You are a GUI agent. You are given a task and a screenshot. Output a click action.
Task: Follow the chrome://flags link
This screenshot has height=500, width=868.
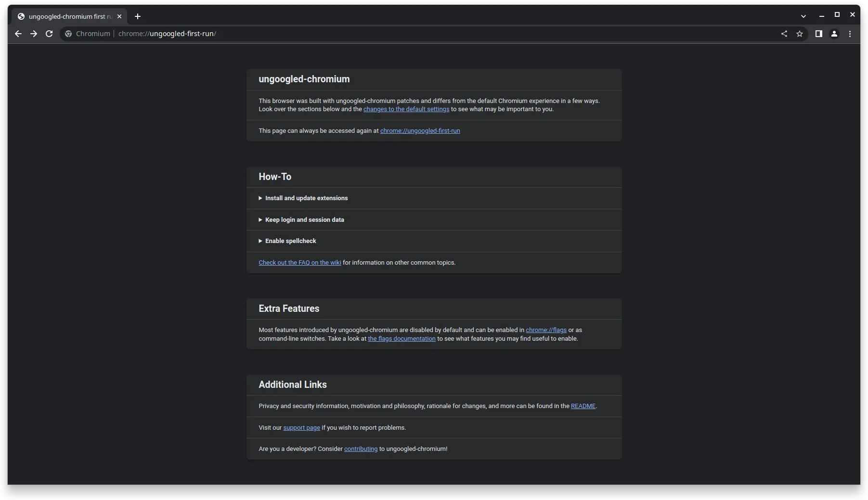(x=546, y=330)
